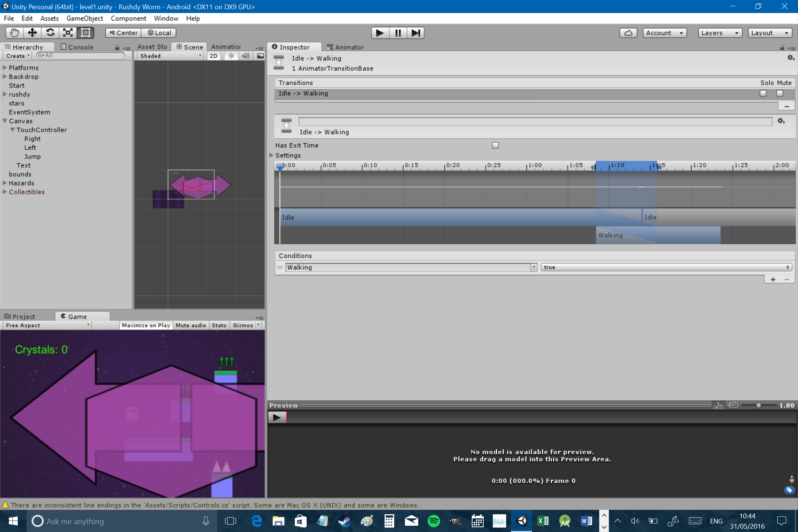Add a new condition with plus
This screenshot has width=798, height=532.
tap(773, 279)
